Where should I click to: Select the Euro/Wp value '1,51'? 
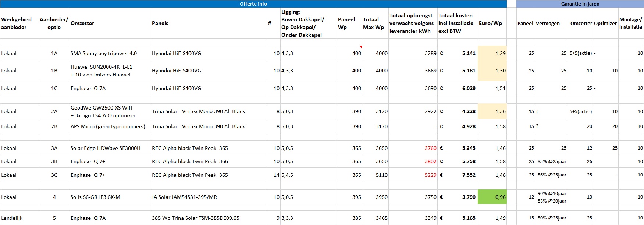tap(492, 88)
